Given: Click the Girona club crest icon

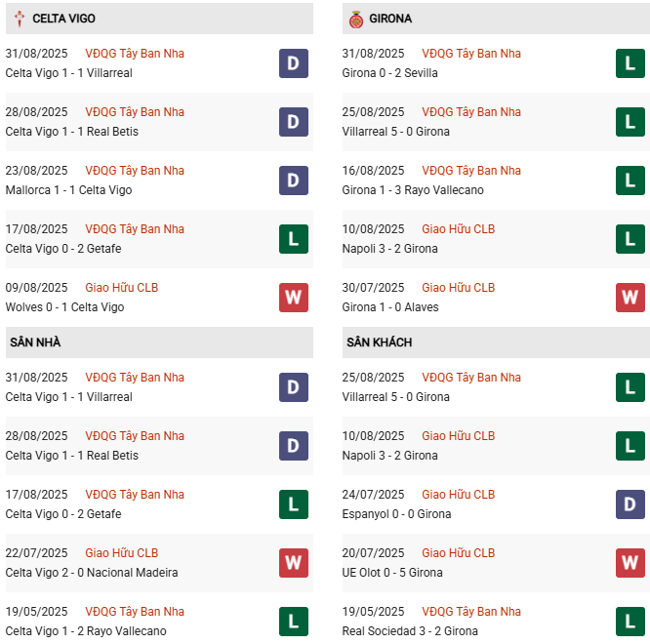Looking at the screenshot, I should [x=355, y=19].
